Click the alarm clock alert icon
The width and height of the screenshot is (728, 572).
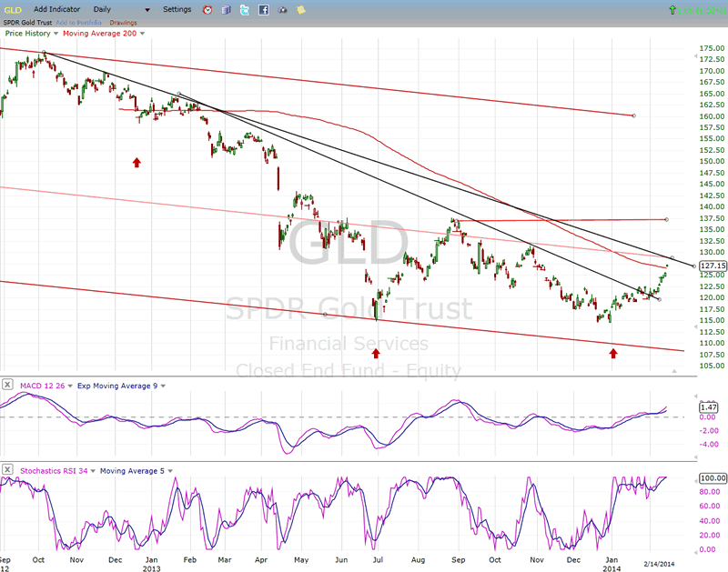207,10
